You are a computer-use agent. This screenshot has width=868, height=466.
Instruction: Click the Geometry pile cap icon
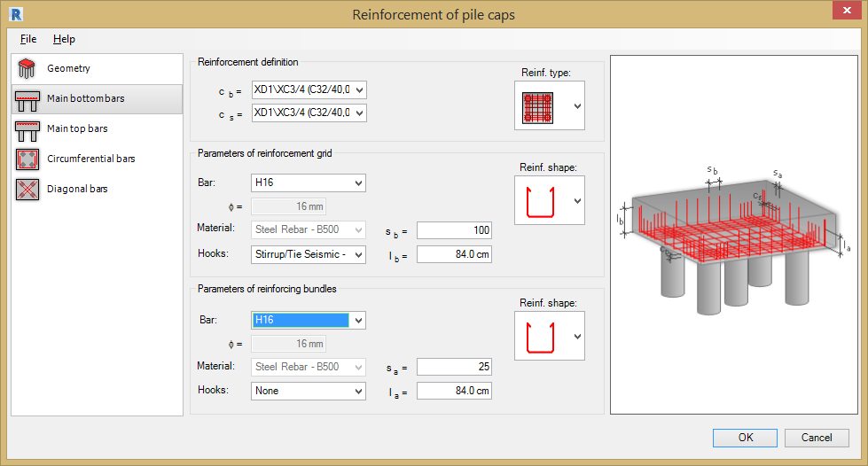pos(27,69)
